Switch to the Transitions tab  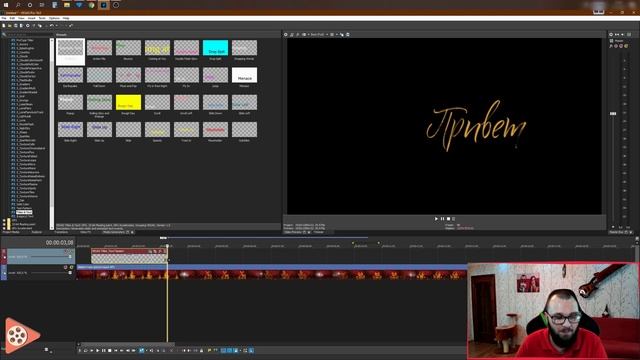61,232
